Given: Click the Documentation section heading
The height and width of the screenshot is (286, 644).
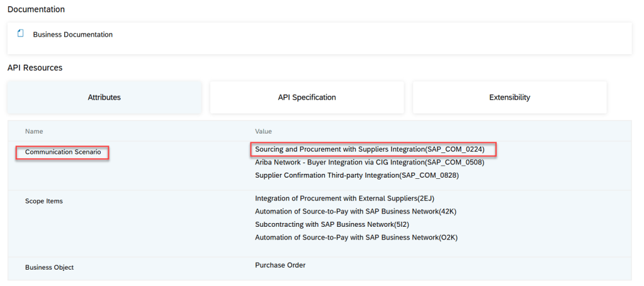Looking at the screenshot, I should pyautogui.click(x=36, y=9).
